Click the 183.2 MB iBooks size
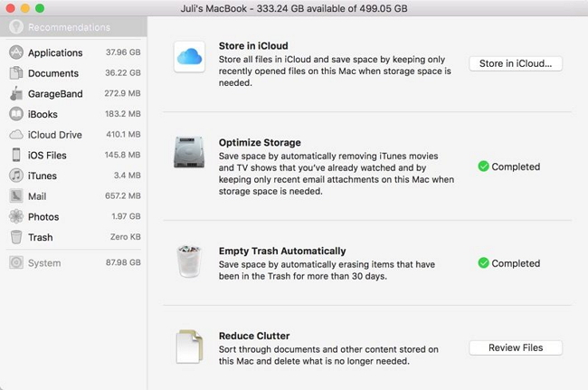This screenshot has width=588, height=390. [123, 114]
